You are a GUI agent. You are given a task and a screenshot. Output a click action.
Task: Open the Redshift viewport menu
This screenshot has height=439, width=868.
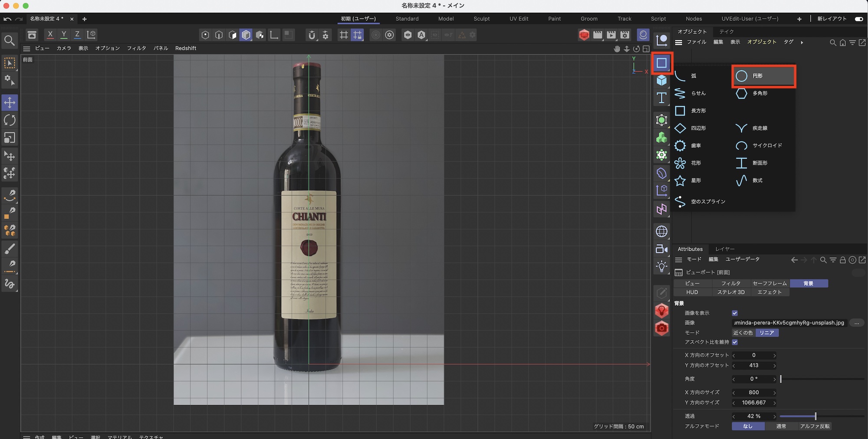click(x=186, y=48)
